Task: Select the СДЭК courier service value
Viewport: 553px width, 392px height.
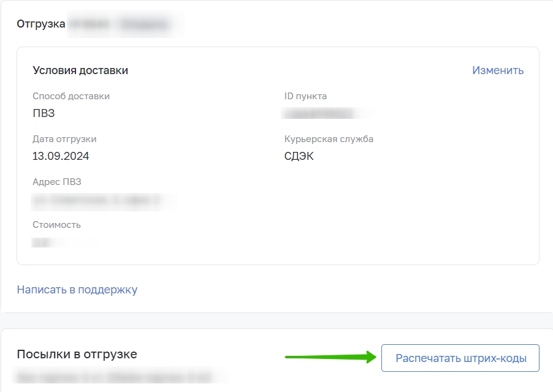Action: click(x=299, y=156)
